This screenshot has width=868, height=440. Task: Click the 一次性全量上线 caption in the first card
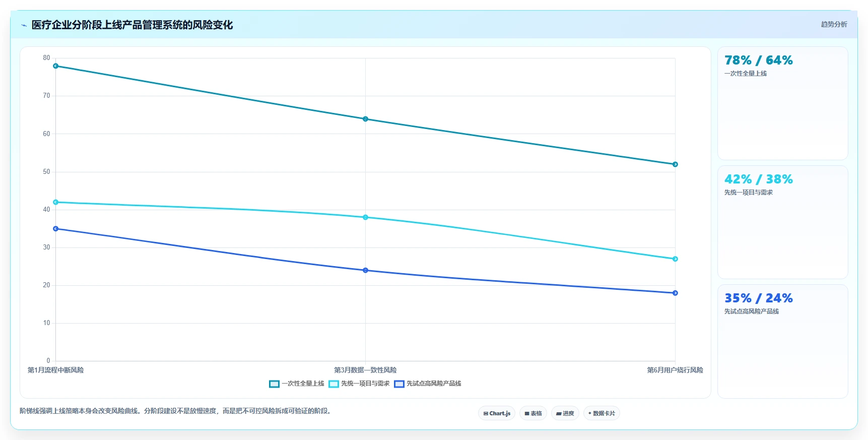[746, 74]
